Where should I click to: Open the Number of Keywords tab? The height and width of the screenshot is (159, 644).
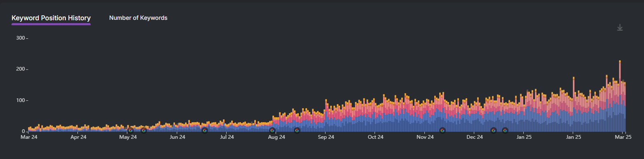pos(138,18)
